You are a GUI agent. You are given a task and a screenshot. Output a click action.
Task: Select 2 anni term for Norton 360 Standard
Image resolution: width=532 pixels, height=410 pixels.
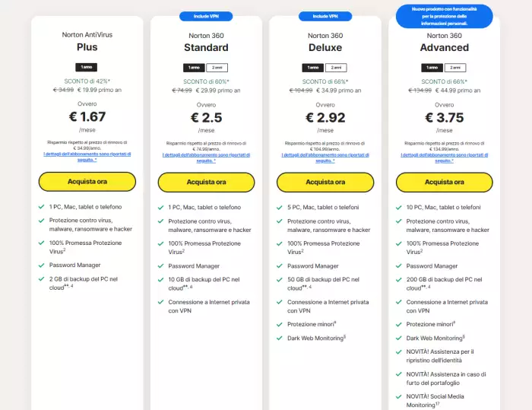[217, 67]
